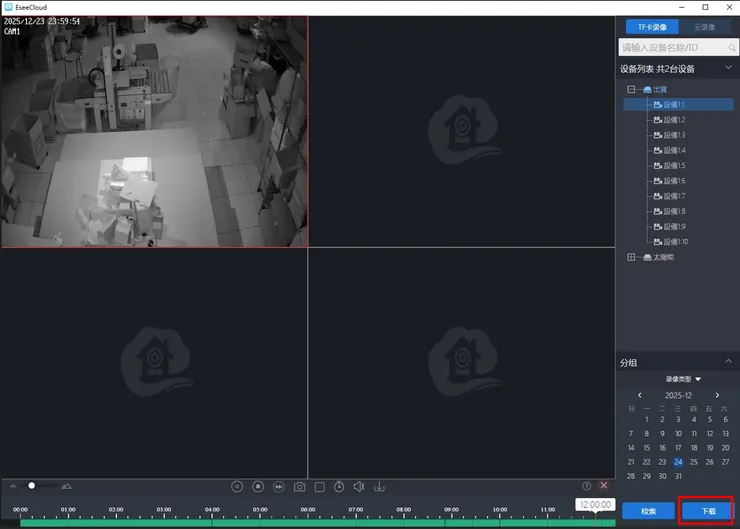Image resolution: width=740 pixels, height=529 pixels.
Task: Open the timer clock icon
Action: click(339, 487)
